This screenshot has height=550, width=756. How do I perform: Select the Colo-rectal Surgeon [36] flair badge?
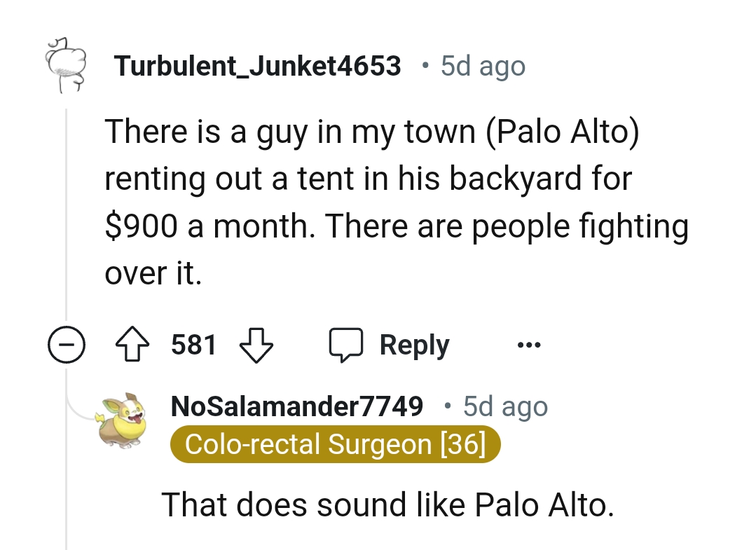pos(336,444)
